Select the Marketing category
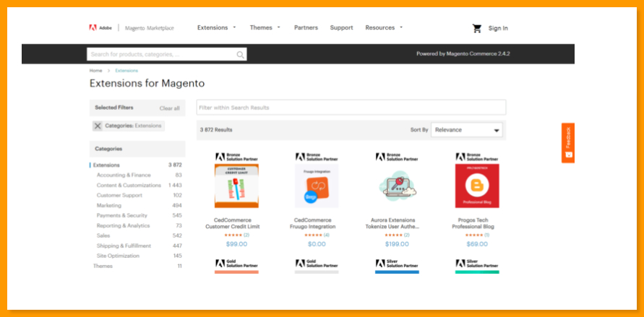This screenshot has height=317, width=644. (x=109, y=205)
